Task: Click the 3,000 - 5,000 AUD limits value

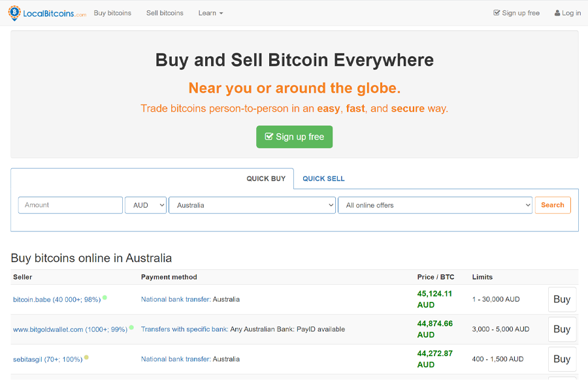Action: click(500, 329)
